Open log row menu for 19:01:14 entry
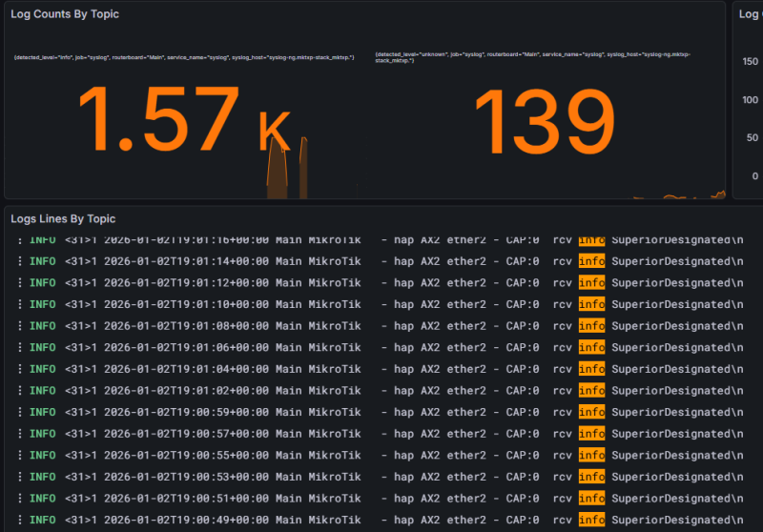763x532 pixels. pyautogui.click(x=19, y=261)
